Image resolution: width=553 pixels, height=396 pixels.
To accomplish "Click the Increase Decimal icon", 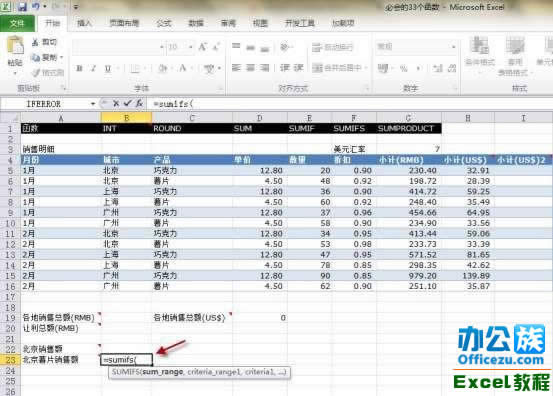I will click(x=438, y=68).
